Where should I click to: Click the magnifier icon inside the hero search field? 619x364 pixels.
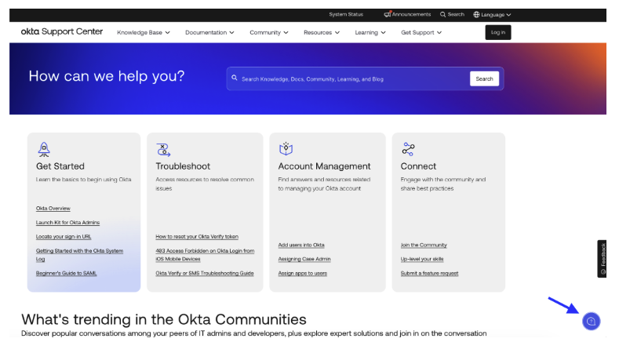coord(234,78)
